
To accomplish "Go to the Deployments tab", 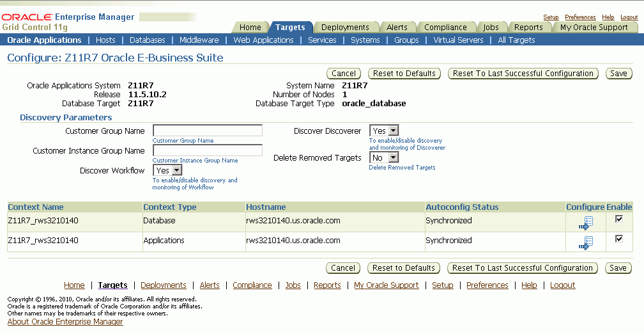I will click(x=345, y=27).
